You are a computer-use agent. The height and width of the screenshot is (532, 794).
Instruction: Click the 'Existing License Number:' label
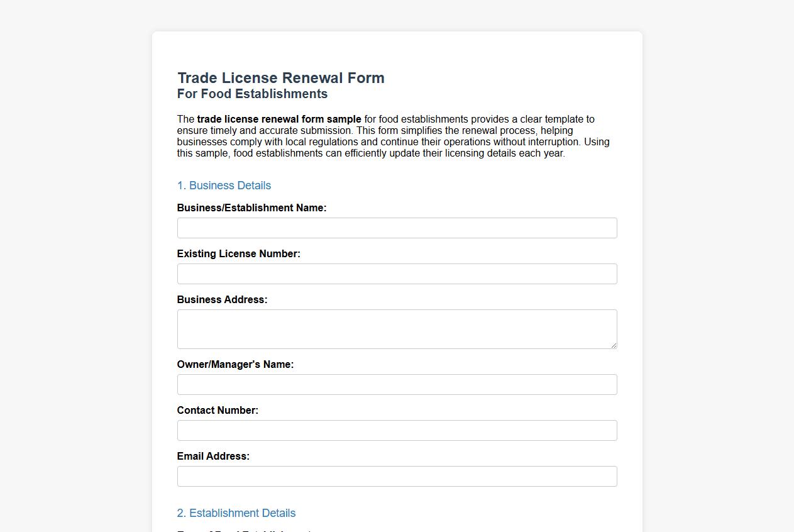coord(239,253)
